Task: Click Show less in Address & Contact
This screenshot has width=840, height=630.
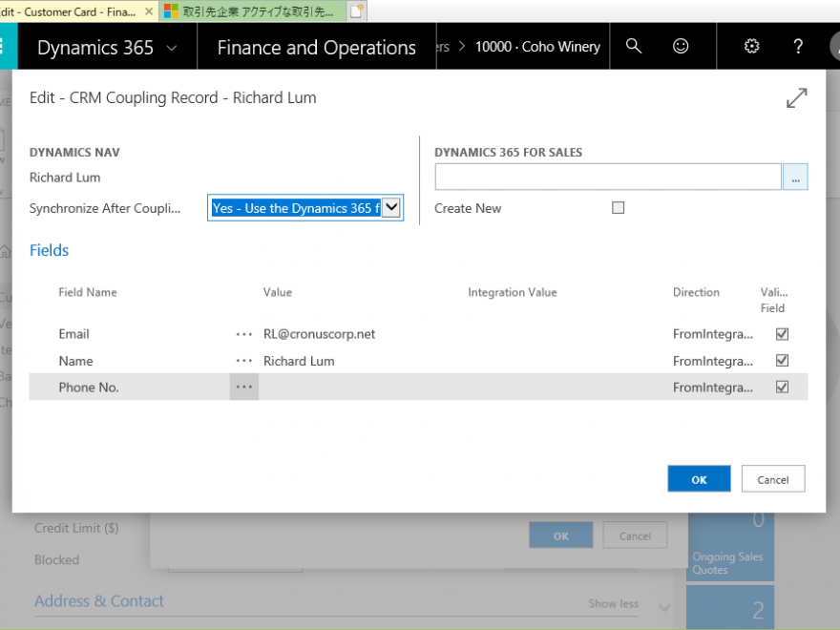Action: [x=614, y=603]
